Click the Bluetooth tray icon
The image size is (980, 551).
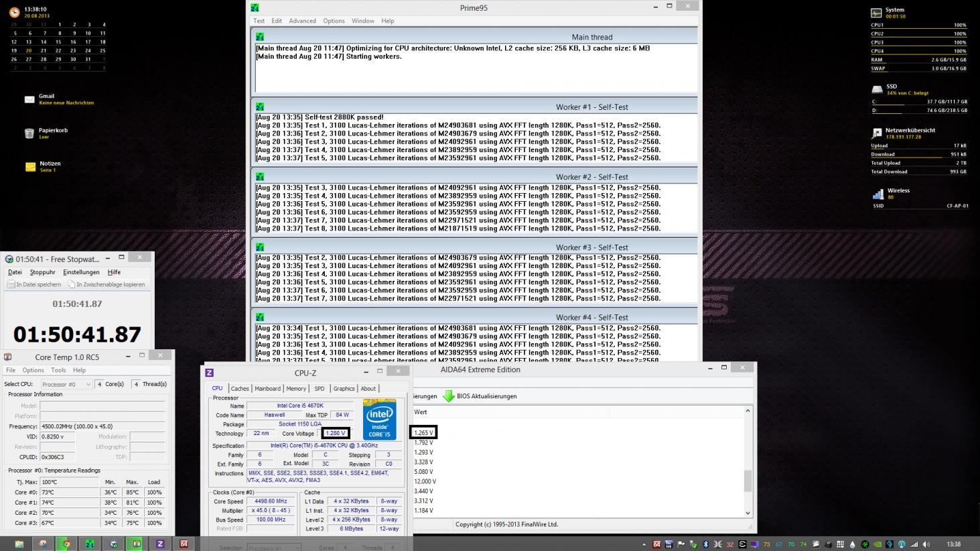coord(705,544)
